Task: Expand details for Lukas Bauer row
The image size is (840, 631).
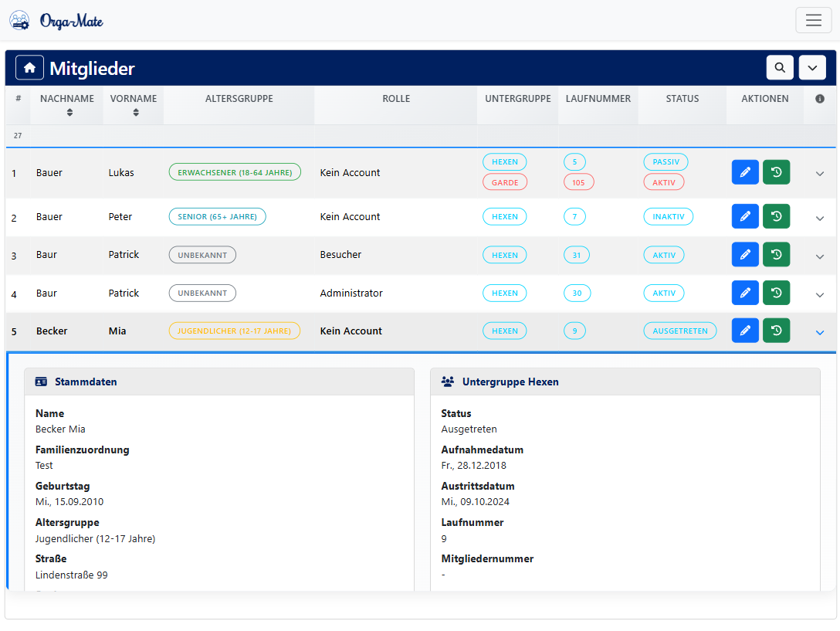Action: click(820, 174)
